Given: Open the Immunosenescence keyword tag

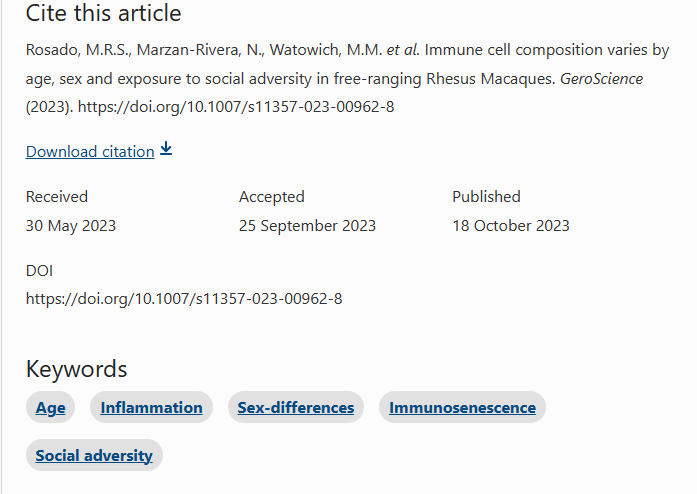Looking at the screenshot, I should tap(462, 408).
